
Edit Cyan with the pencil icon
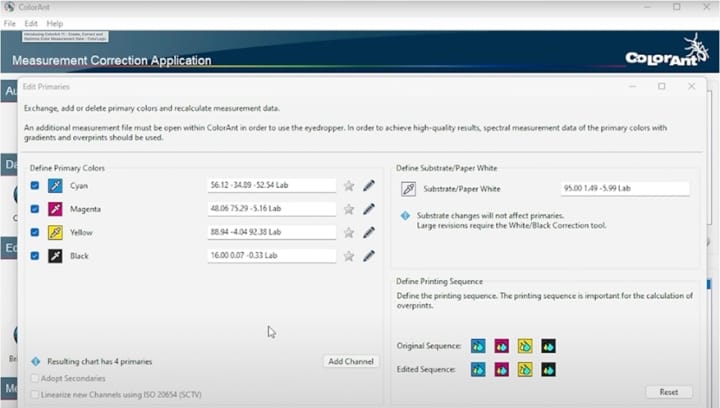pos(369,185)
